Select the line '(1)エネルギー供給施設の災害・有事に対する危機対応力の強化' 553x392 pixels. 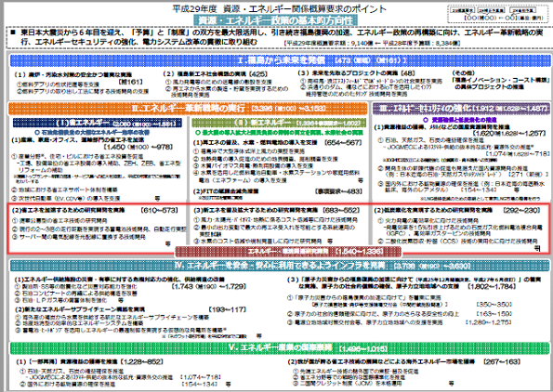pos(120,280)
